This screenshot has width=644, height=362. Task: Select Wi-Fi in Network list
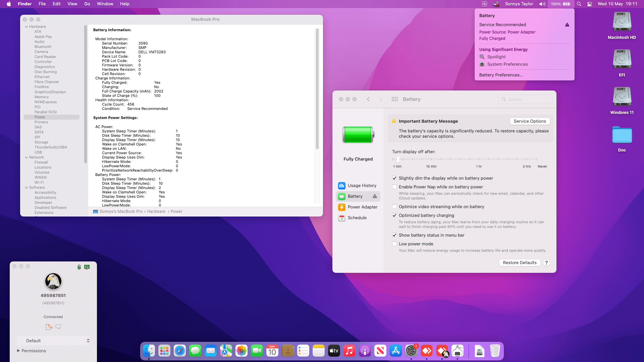click(x=39, y=183)
